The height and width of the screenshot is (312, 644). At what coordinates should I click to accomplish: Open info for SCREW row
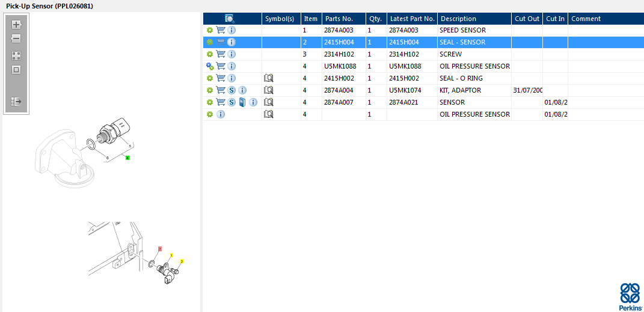click(232, 54)
